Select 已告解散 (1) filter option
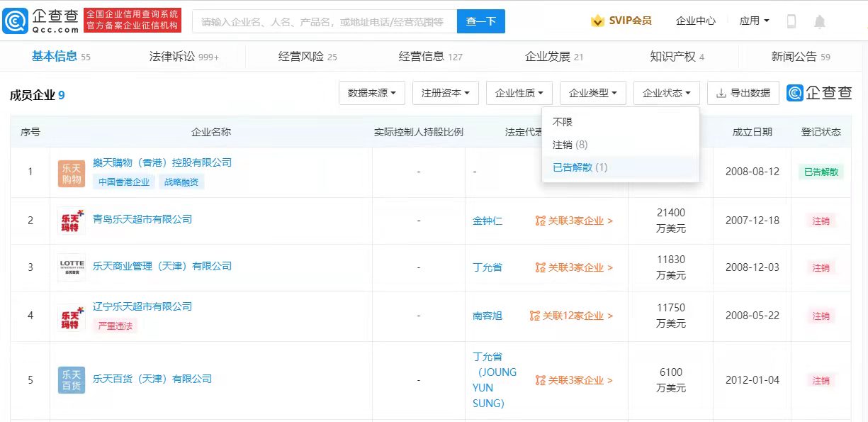This screenshot has width=868, height=422. (x=621, y=167)
